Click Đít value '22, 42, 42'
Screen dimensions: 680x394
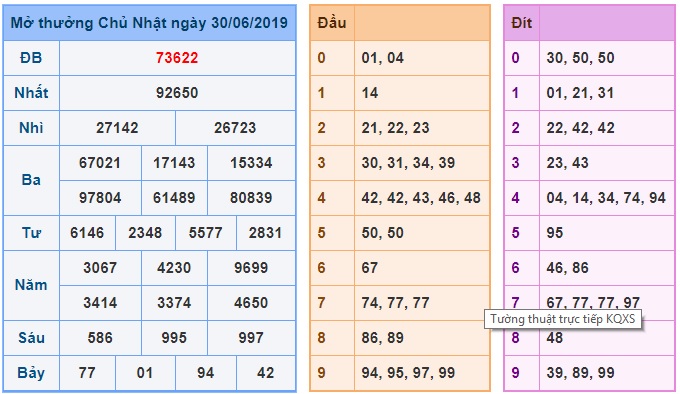point(580,128)
